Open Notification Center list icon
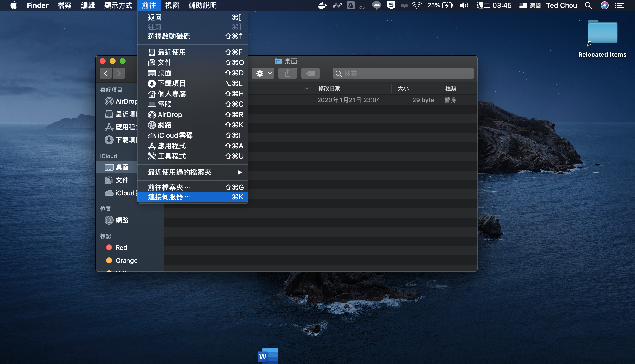 619,5
